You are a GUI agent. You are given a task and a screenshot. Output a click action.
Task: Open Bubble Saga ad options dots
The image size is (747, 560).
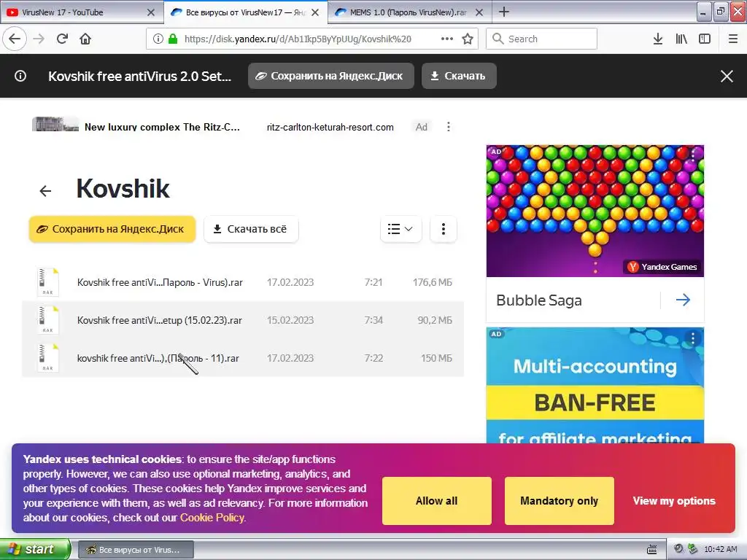[693, 155]
